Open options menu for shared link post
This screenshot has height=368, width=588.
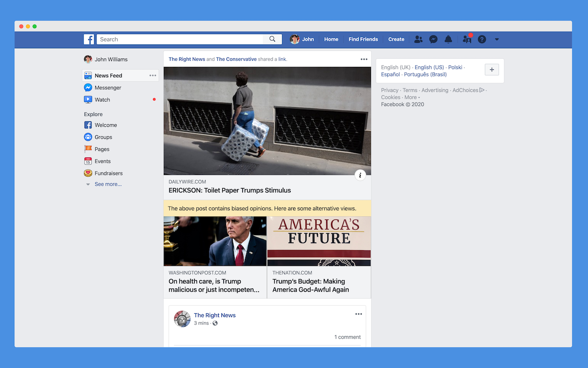click(364, 59)
